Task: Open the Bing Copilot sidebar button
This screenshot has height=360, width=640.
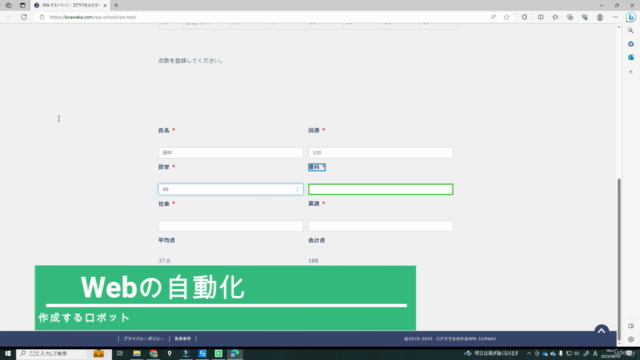Action: point(631,17)
